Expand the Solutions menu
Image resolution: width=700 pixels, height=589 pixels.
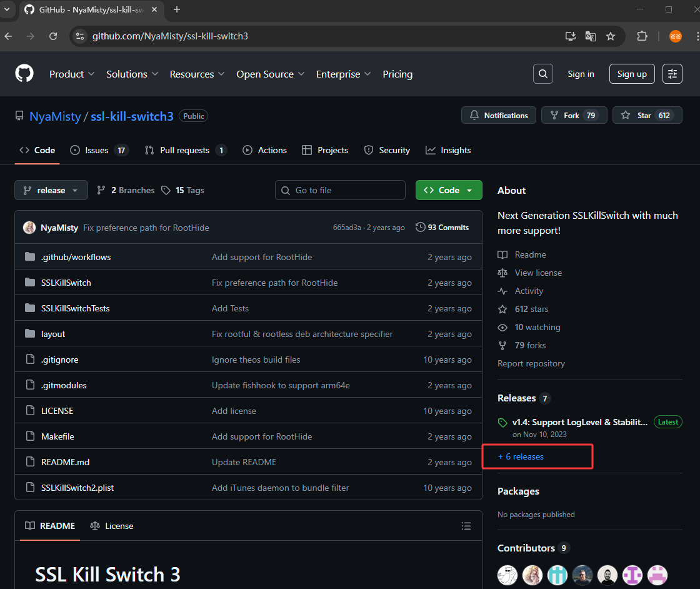tap(132, 74)
